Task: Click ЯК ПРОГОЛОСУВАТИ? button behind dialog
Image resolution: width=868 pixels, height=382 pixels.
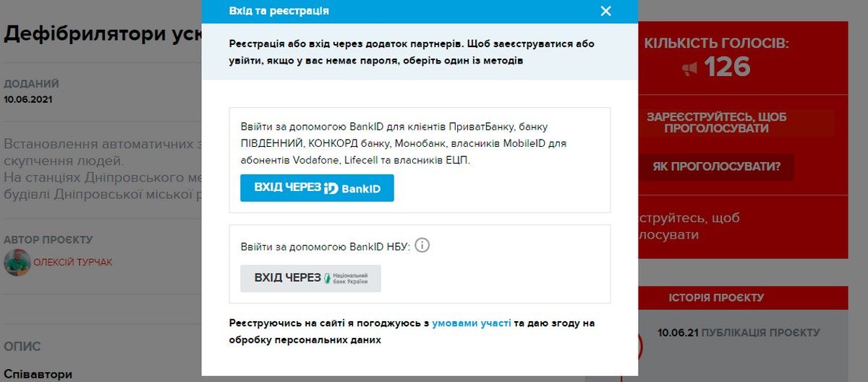Action: [716, 167]
